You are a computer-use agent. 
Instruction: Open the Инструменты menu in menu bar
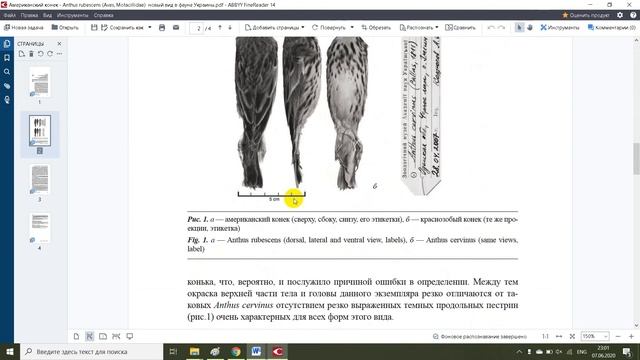click(72, 15)
